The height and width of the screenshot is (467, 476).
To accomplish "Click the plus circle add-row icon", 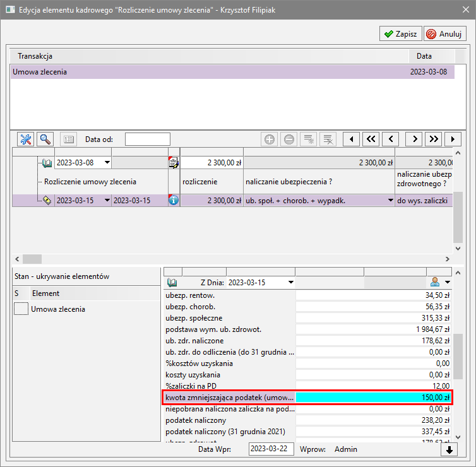I will click(270, 139).
